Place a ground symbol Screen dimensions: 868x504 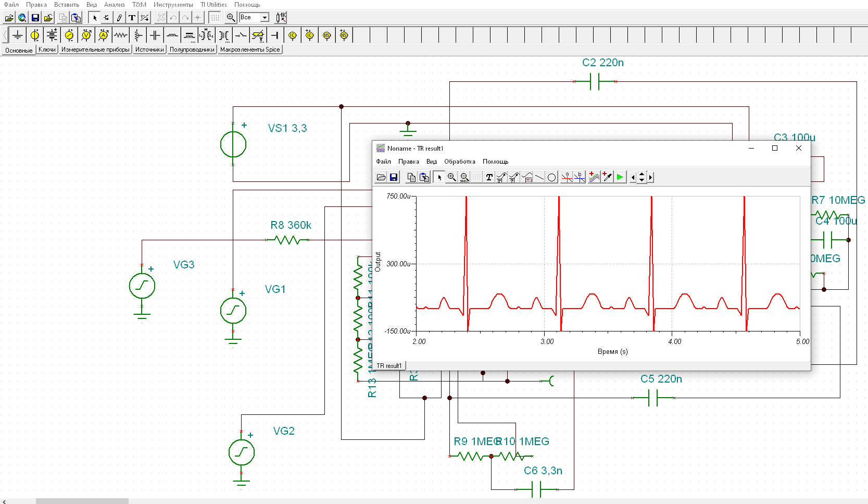point(18,35)
